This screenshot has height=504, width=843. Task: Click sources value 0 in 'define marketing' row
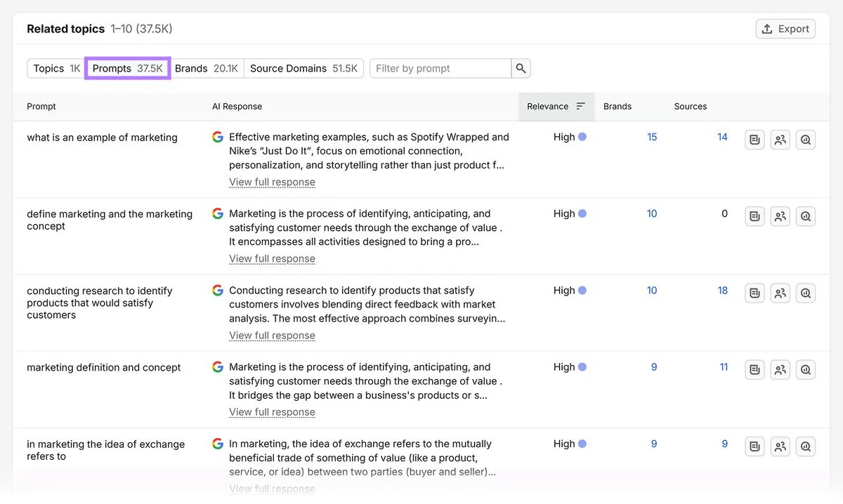725,213
